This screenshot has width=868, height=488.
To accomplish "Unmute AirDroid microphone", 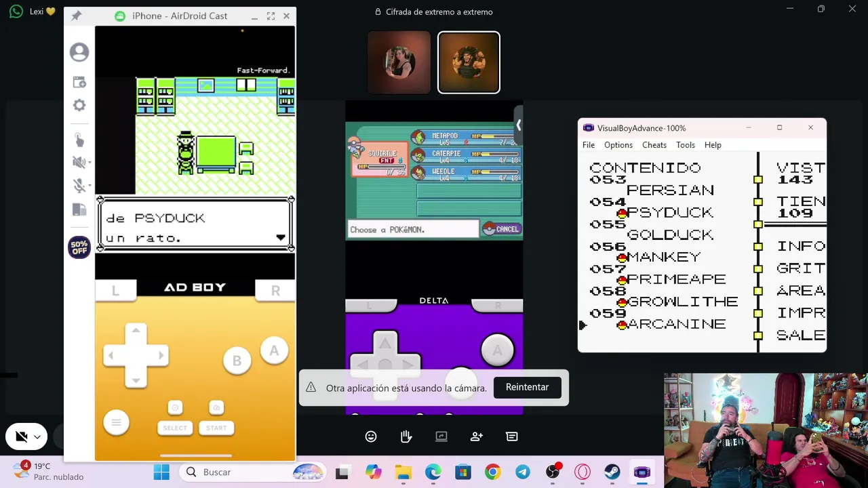I will point(78,186).
